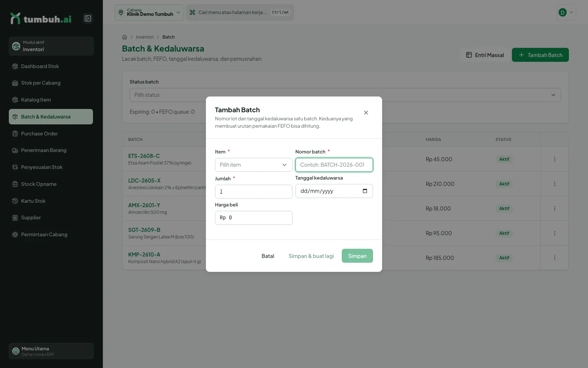The image size is (588, 368).
Task: Click the branch location pin icon
Action: (x=121, y=13)
